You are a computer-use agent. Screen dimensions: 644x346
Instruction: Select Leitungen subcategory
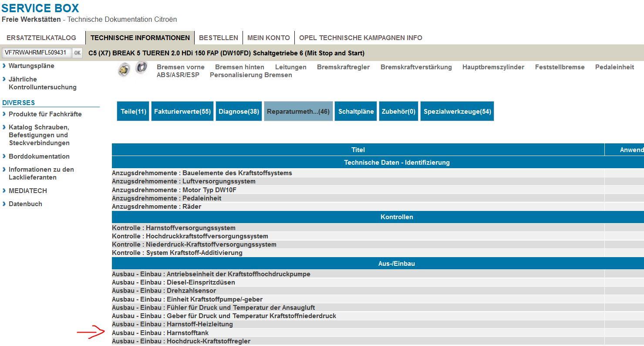point(291,67)
